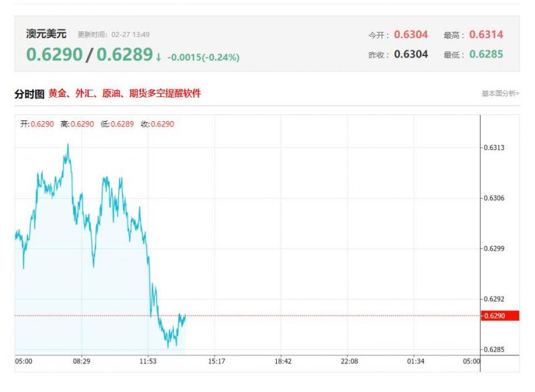Click the down arrow icon beside 0.6289
535x392 pixels.
[158, 58]
